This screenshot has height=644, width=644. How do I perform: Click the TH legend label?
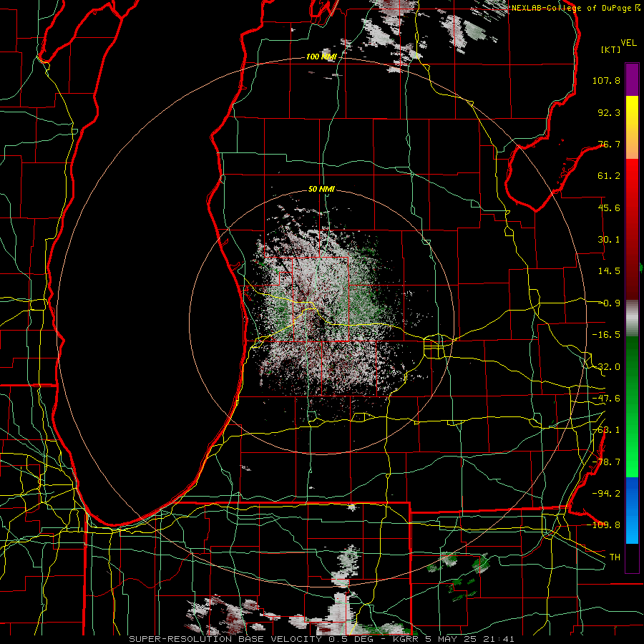tap(615, 557)
